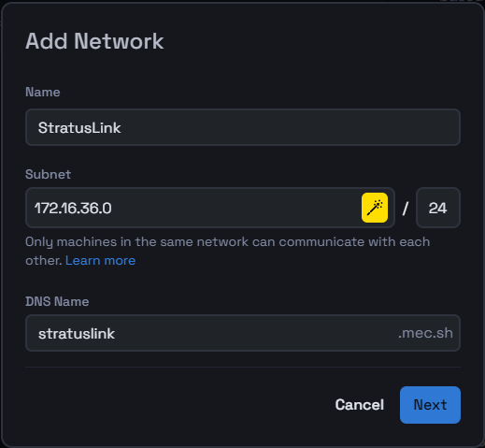Click the divider line above the buttons
The image size is (485, 448).
[x=243, y=367]
